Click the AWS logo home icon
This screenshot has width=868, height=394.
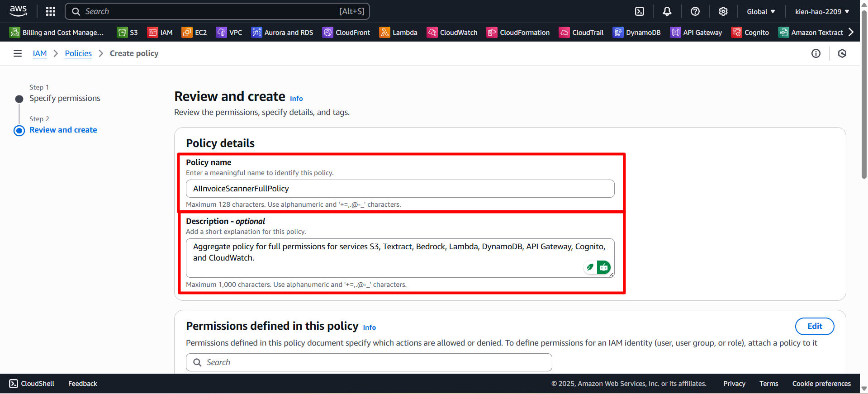pos(19,11)
